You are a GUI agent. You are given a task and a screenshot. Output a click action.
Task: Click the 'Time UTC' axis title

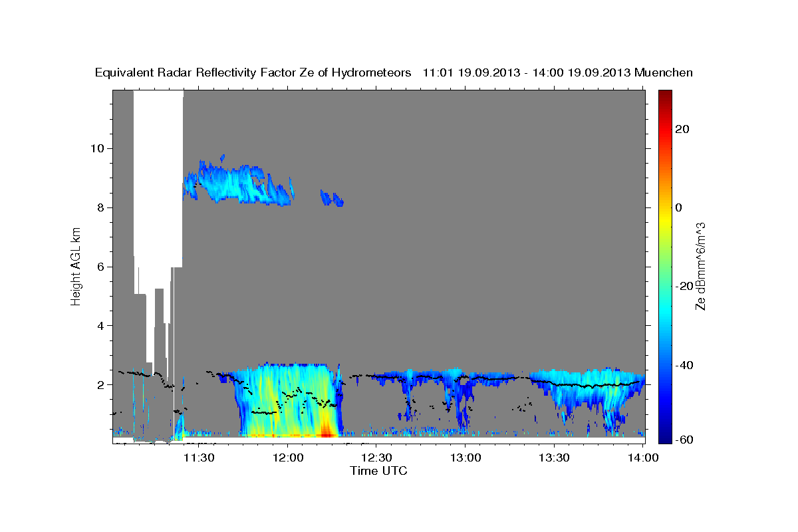[378, 471]
